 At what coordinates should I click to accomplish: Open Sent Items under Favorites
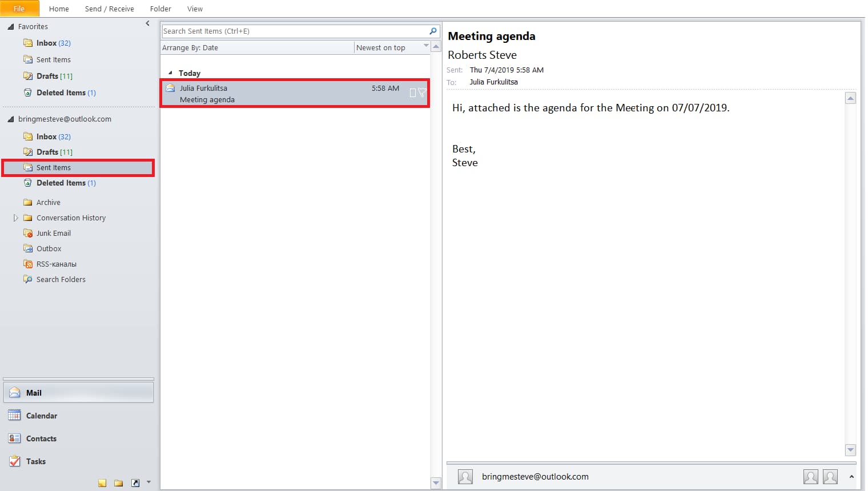[x=47, y=59]
